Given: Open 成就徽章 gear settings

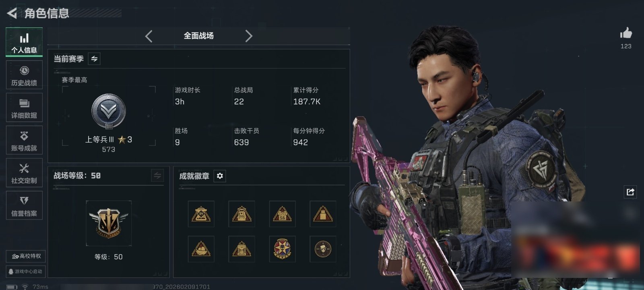Looking at the screenshot, I should (220, 176).
